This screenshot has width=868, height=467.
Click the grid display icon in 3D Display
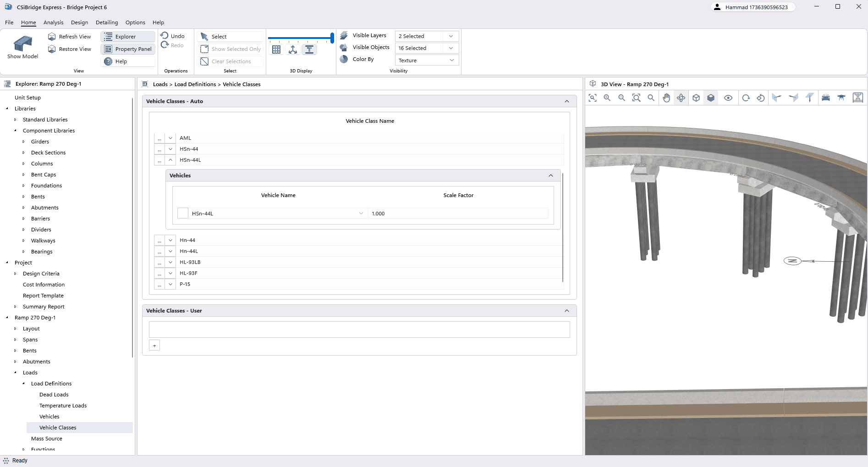[276, 50]
